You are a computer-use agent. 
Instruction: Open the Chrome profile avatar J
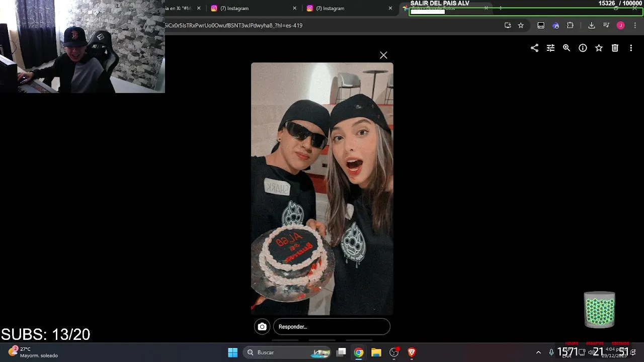(x=621, y=25)
